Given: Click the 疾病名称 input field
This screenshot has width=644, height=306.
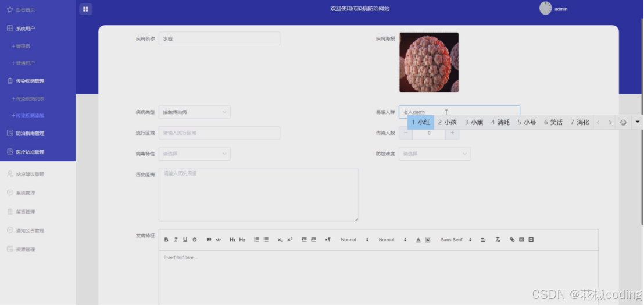Looking at the screenshot, I should 219,38.
